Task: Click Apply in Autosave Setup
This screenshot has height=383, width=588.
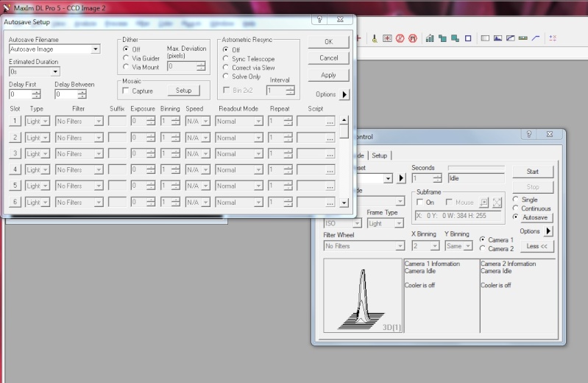Action: [328, 75]
